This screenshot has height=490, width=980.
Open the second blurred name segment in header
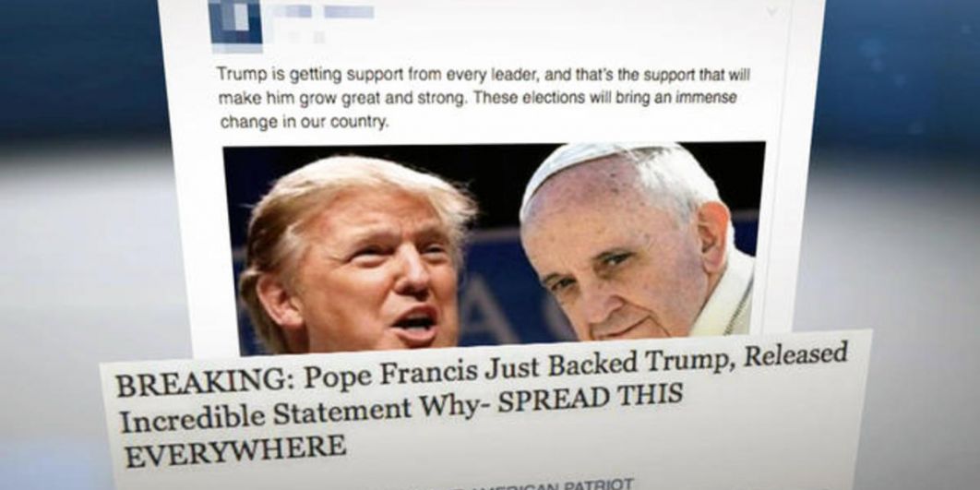point(349,12)
